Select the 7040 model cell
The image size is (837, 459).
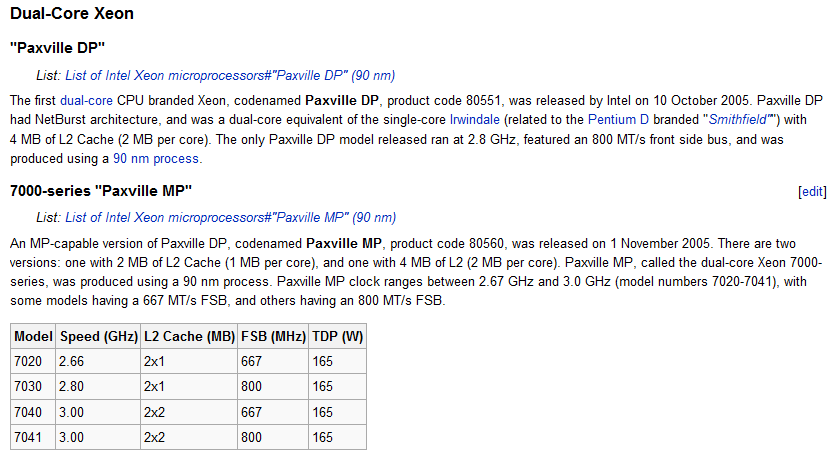33,412
